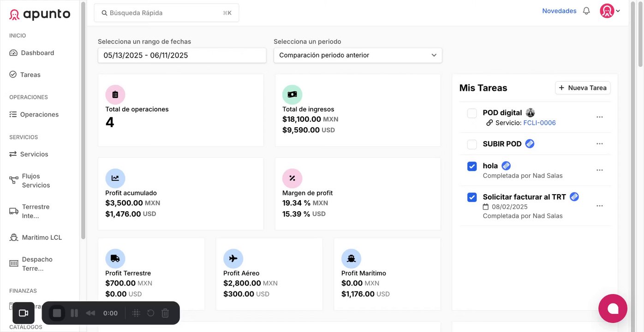
Task: Open the Selecciona un periodo dropdown
Action: click(x=358, y=55)
